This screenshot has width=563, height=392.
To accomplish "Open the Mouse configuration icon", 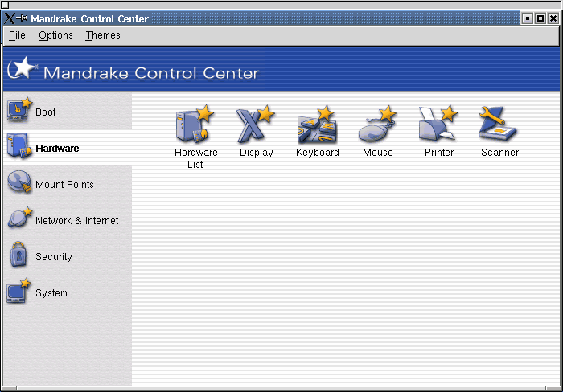I will click(x=377, y=125).
